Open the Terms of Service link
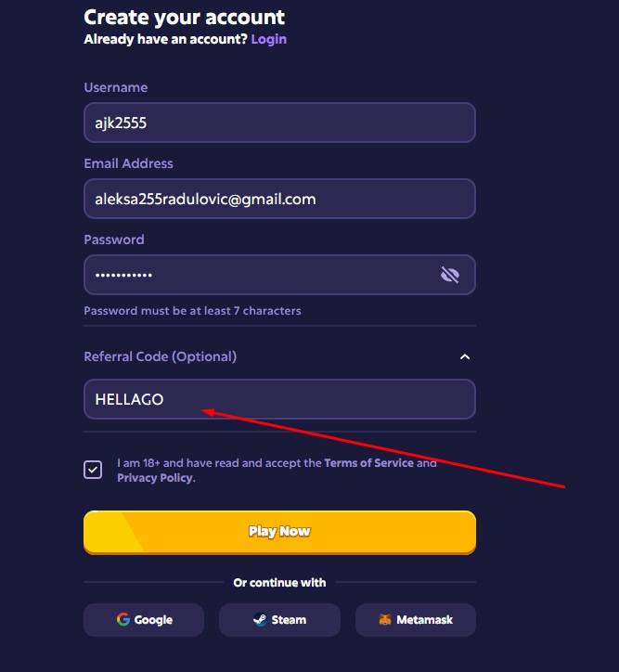The width and height of the screenshot is (619, 672). pyautogui.click(x=368, y=462)
